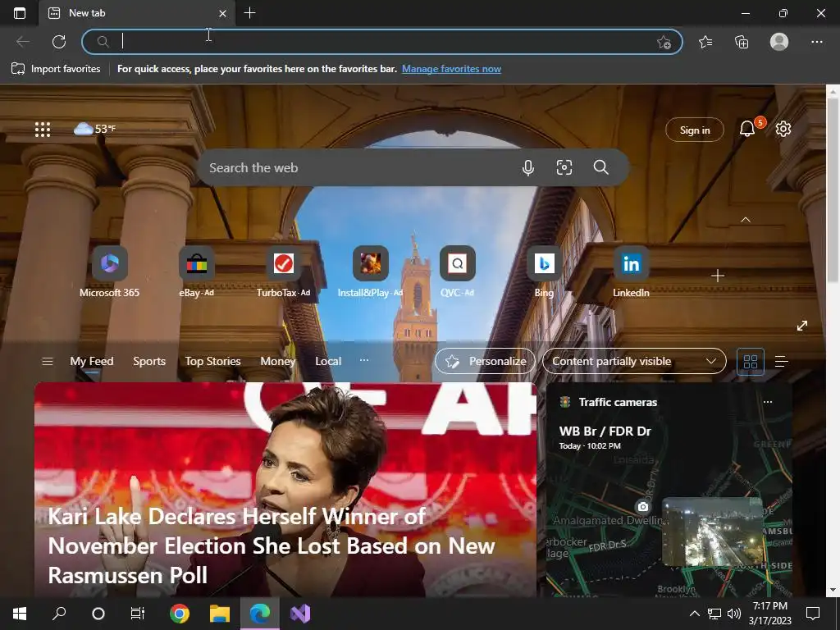The height and width of the screenshot is (630, 840).
Task: Open the QVC quick link
Action: coord(458,272)
